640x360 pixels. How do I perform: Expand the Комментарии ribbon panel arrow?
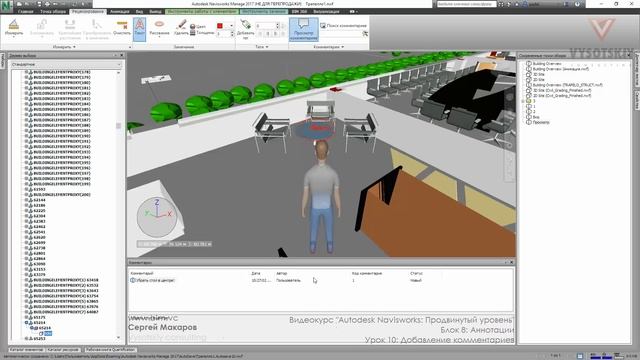click(342, 47)
